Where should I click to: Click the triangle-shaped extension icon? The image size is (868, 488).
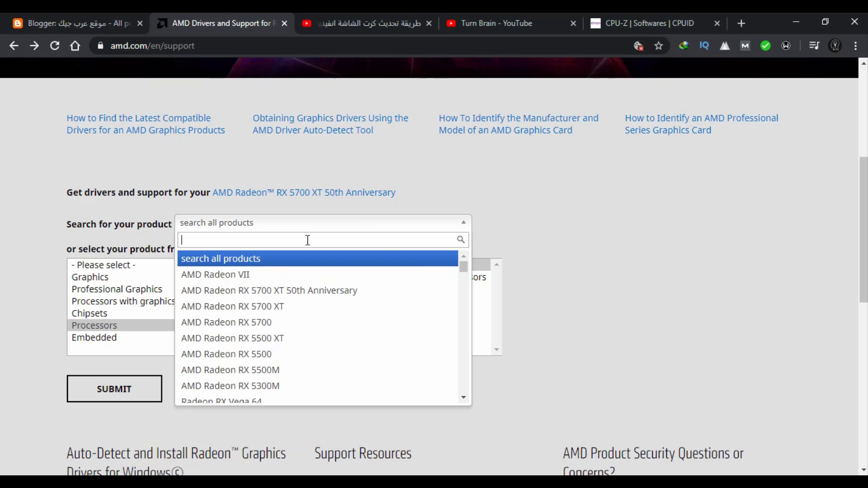[725, 46]
